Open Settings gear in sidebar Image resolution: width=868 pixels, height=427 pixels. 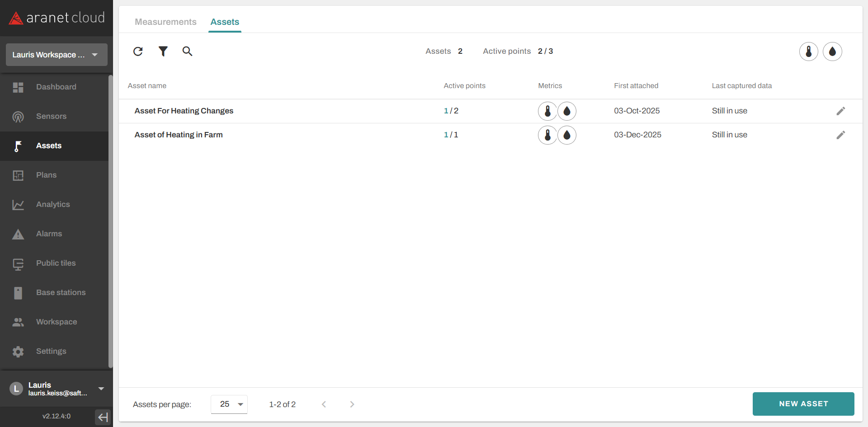pos(51,351)
